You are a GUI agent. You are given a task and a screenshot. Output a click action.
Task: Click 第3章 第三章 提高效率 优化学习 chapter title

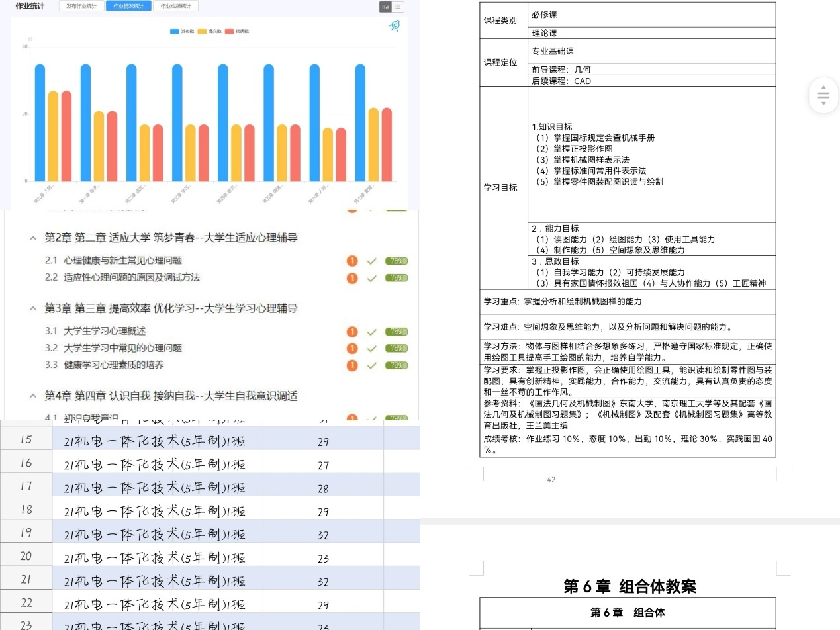pos(171,308)
